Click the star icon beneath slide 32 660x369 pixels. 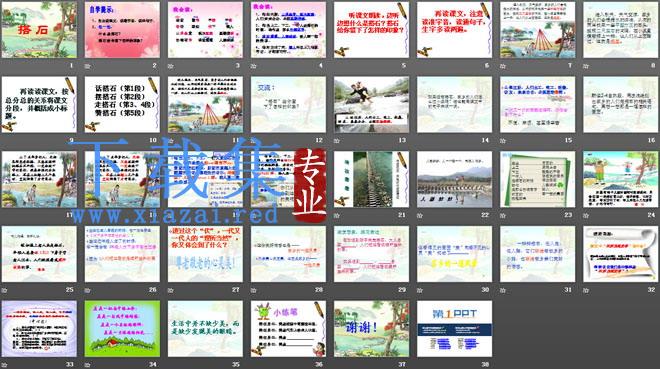(586, 290)
